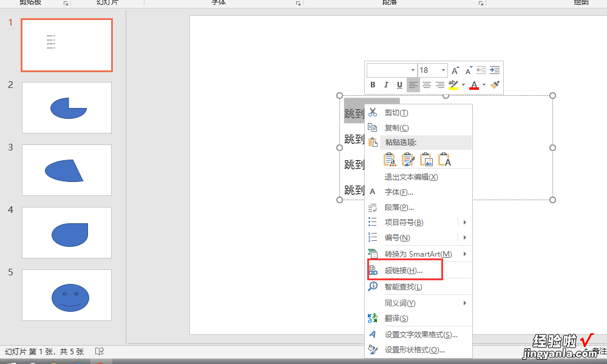
Task: Click status text 幻灯片 第 1 张, 共 5 张
Action: [44, 352]
